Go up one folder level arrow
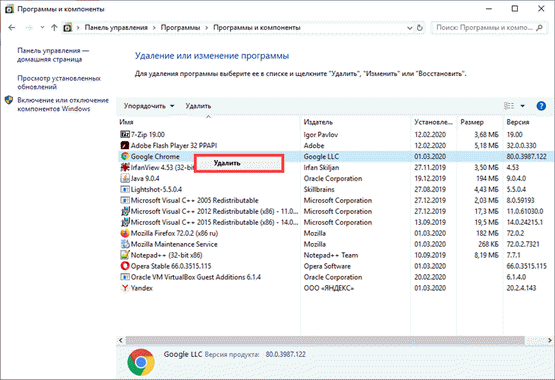 pos(54,28)
